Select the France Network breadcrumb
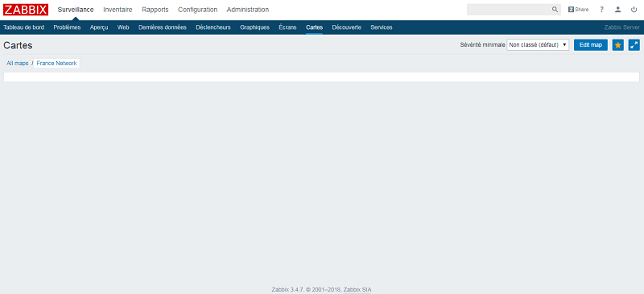This screenshot has width=644, height=294. pyautogui.click(x=56, y=64)
